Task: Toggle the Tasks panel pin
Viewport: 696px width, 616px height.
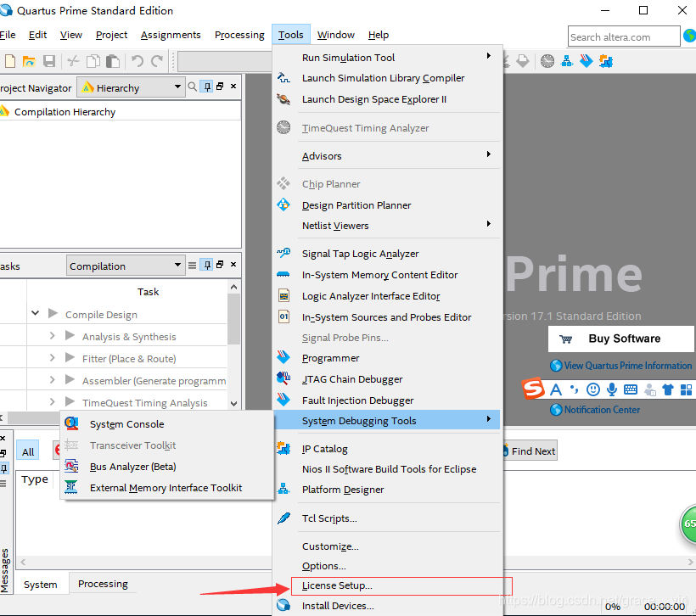Action: tap(207, 265)
